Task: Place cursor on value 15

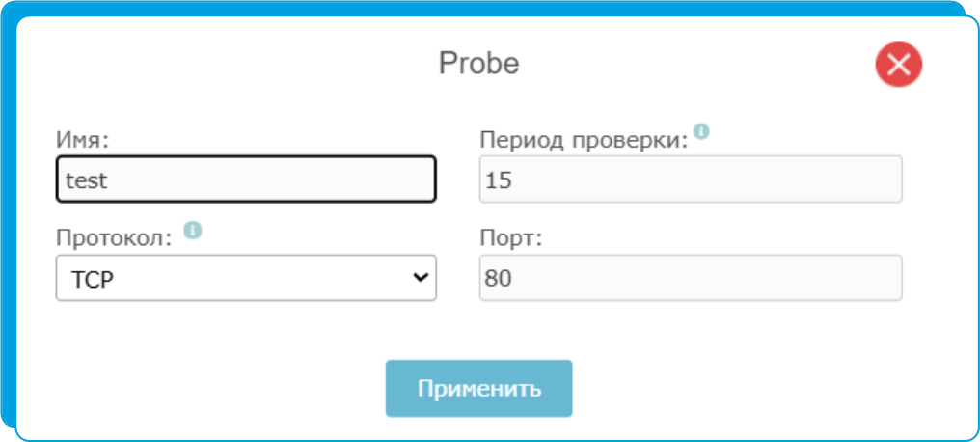Action: [x=498, y=180]
